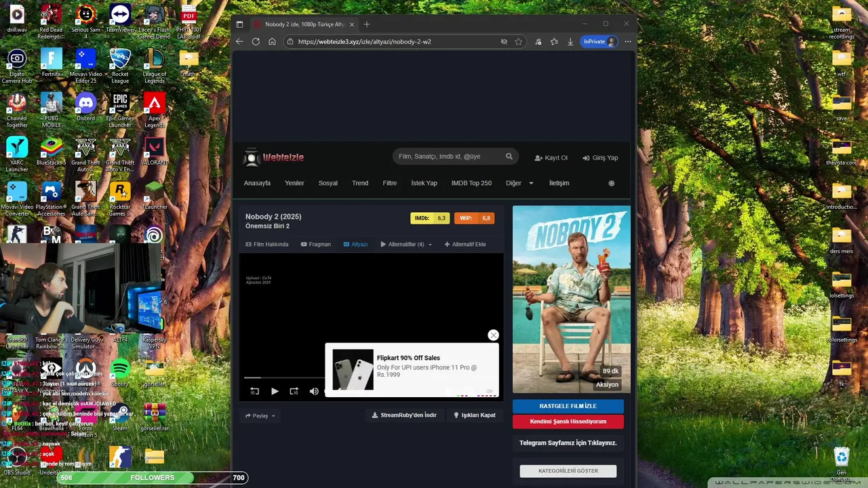The image size is (868, 488).
Task: Click the browser address bar URL
Action: pos(364,41)
